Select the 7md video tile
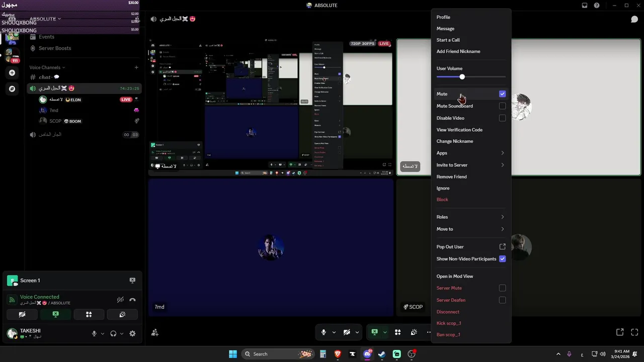The width and height of the screenshot is (644, 362). coord(271,247)
